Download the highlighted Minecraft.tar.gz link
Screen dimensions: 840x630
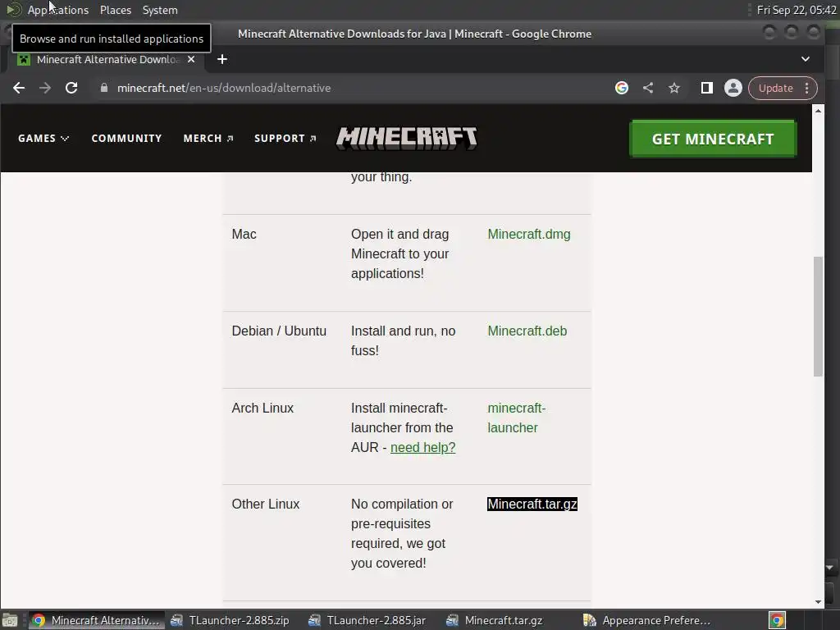tap(532, 504)
